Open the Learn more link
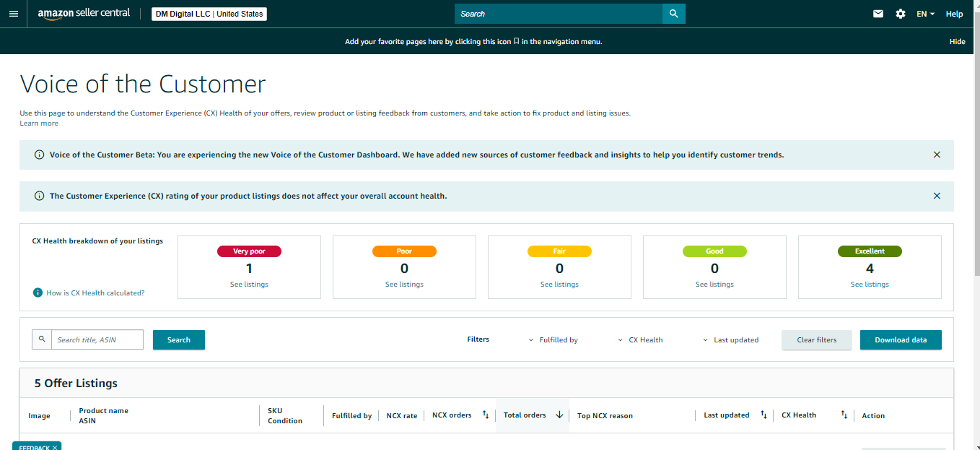The image size is (980, 450). pos(39,124)
